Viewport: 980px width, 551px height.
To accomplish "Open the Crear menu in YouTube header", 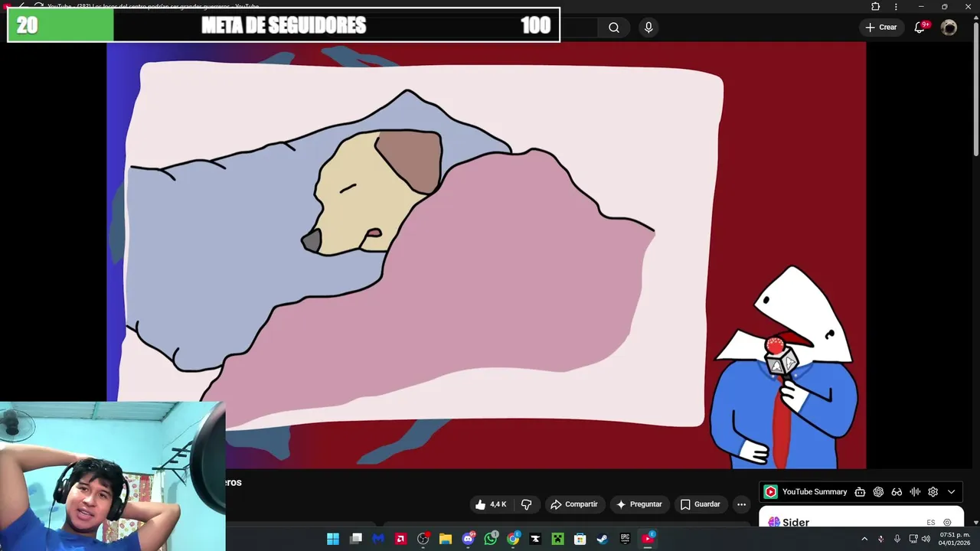I will (x=880, y=28).
